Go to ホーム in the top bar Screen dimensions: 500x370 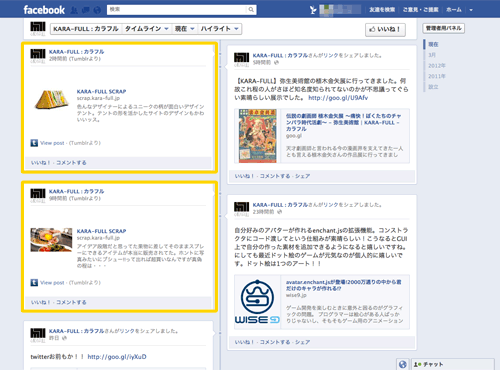[x=454, y=10]
